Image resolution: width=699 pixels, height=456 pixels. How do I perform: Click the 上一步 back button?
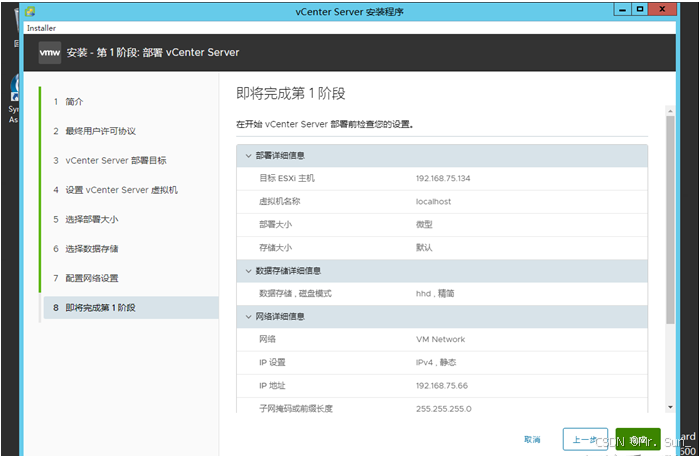point(585,440)
